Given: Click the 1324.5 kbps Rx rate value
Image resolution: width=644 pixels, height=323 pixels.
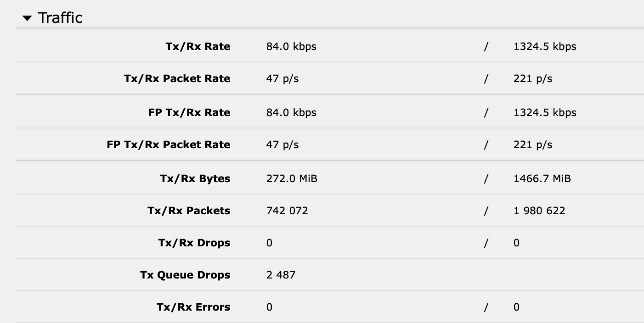Looking at the screenshot, I should [x=544, y=46].
